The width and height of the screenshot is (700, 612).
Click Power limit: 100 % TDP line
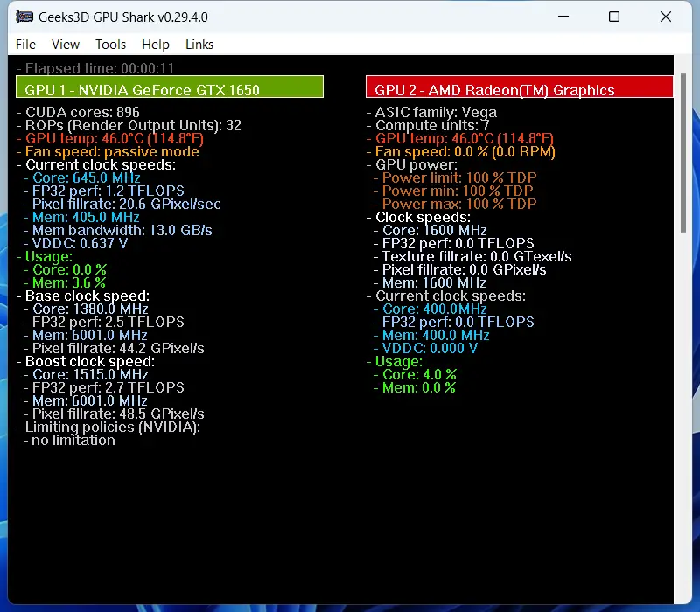click(x=455, y=177)
